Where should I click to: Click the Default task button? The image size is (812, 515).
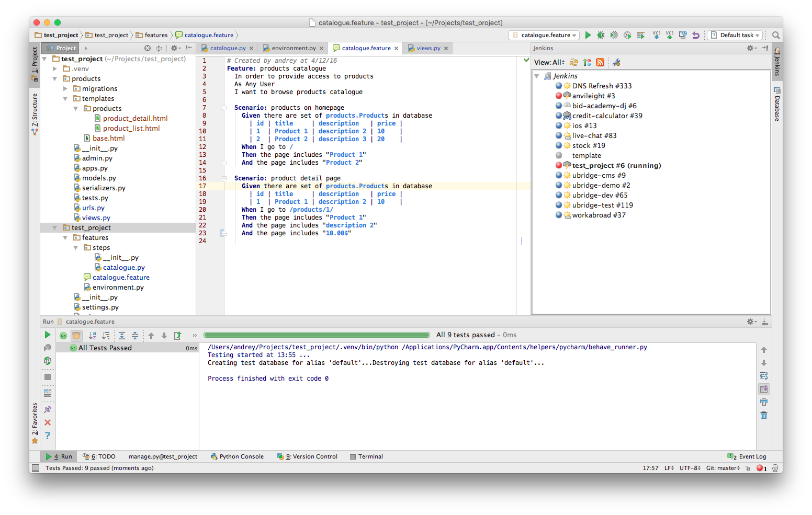coord(735,35)
